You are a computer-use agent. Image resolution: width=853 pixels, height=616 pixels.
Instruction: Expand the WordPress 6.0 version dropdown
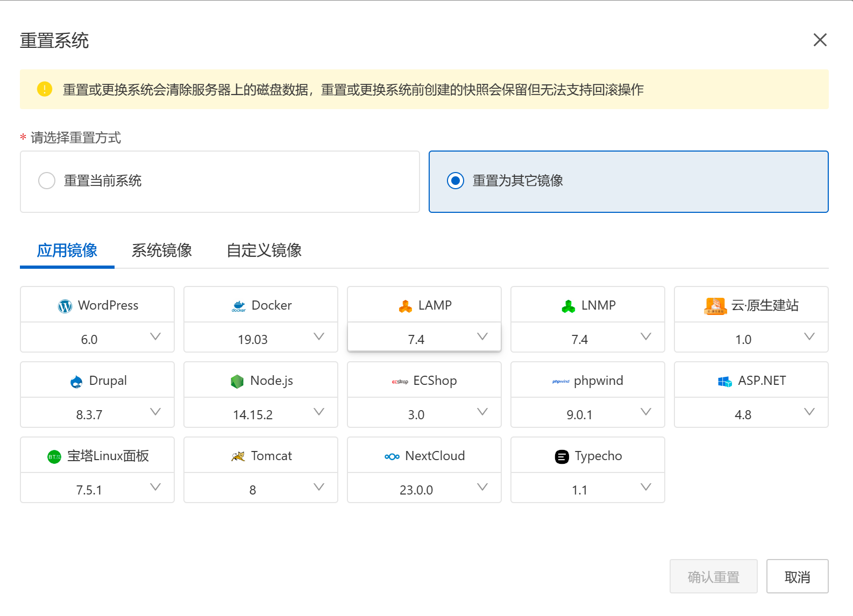(97, 338)
